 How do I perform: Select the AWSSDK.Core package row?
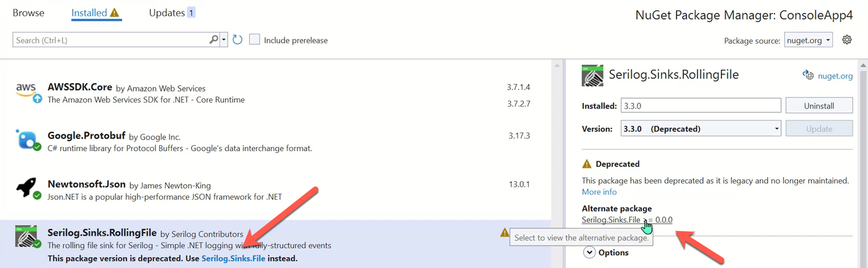tap(275, 94)
